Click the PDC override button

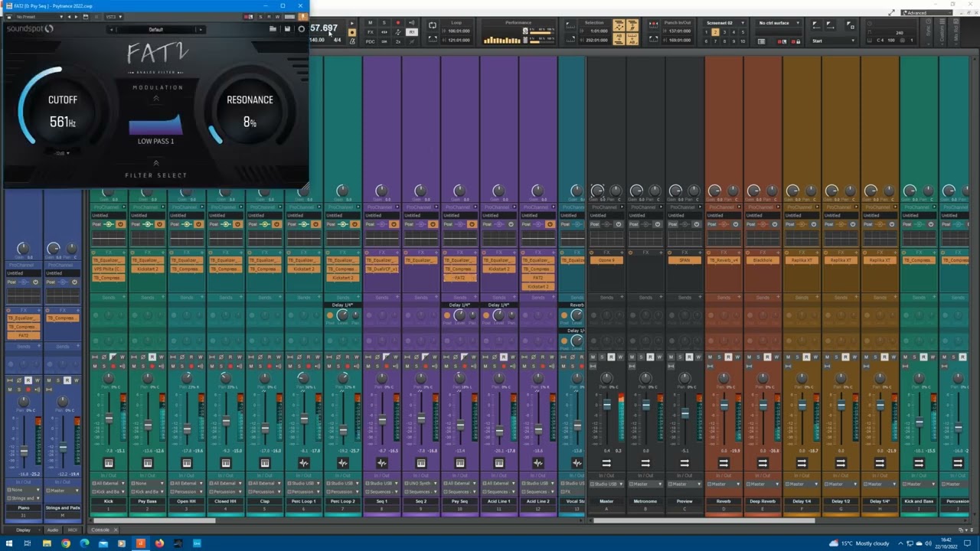[371, 41]
